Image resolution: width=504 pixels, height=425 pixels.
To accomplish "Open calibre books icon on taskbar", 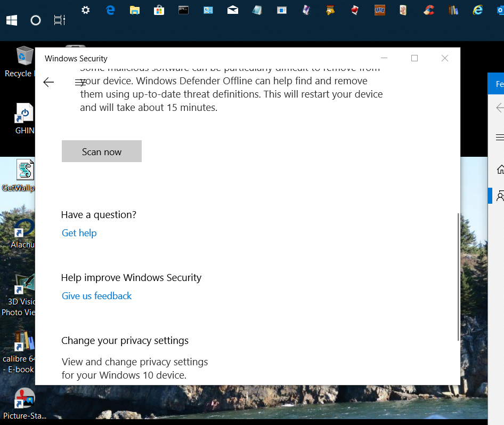I will (x=453, y=10).
